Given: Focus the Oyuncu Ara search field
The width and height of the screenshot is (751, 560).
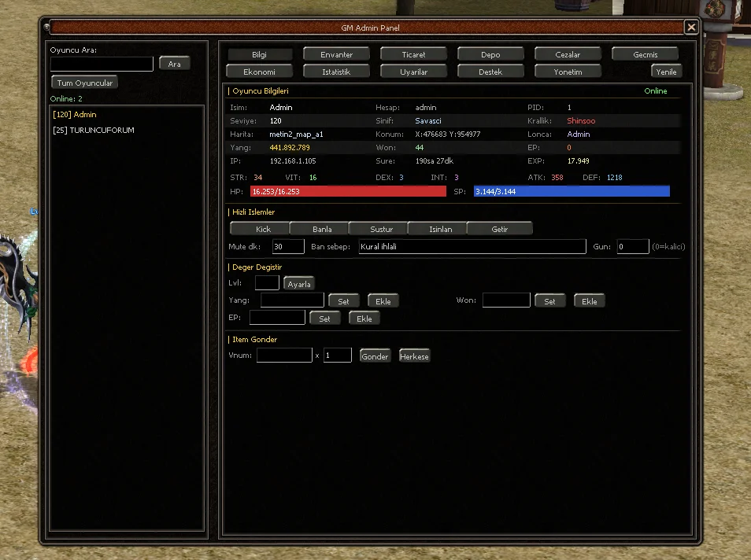Looking at the screenshot, I should 102,64.
